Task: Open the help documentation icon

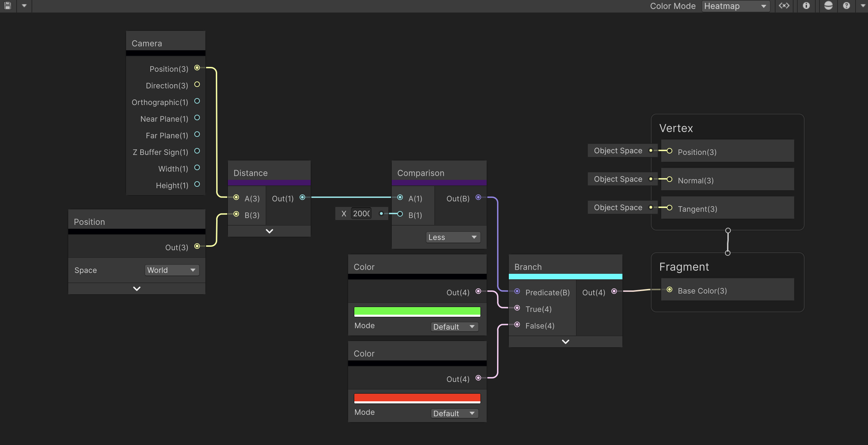Action: [x=847, y=6]
